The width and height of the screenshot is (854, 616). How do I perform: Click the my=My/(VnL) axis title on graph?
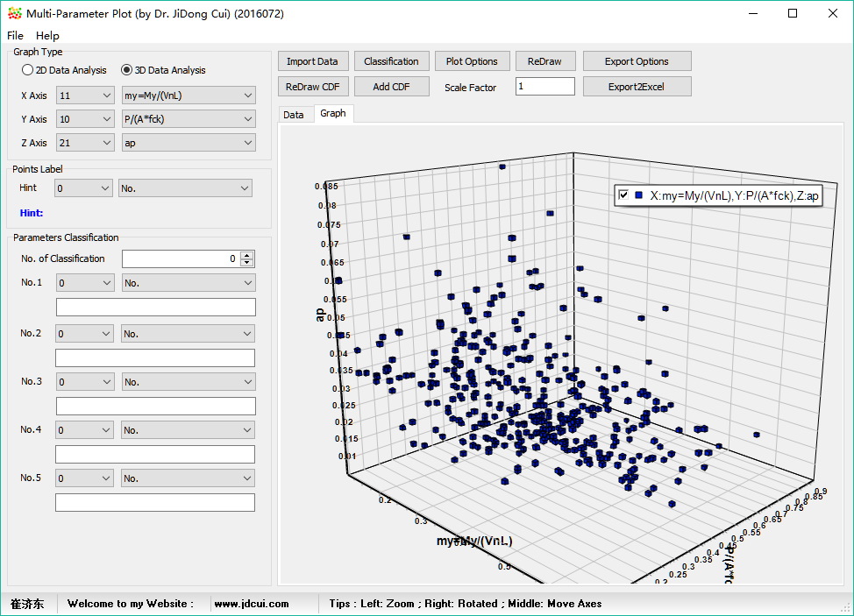(474, 541)
